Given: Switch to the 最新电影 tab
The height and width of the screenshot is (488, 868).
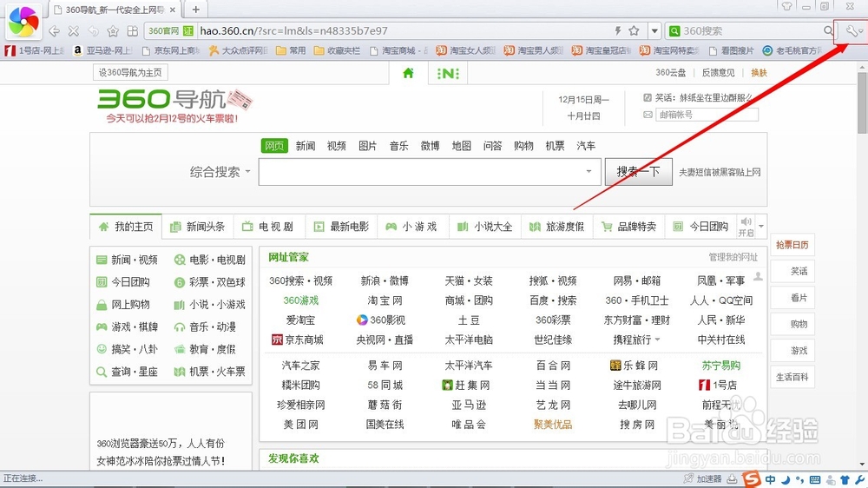Looking at the screenshot, I should tap(341, 227).
